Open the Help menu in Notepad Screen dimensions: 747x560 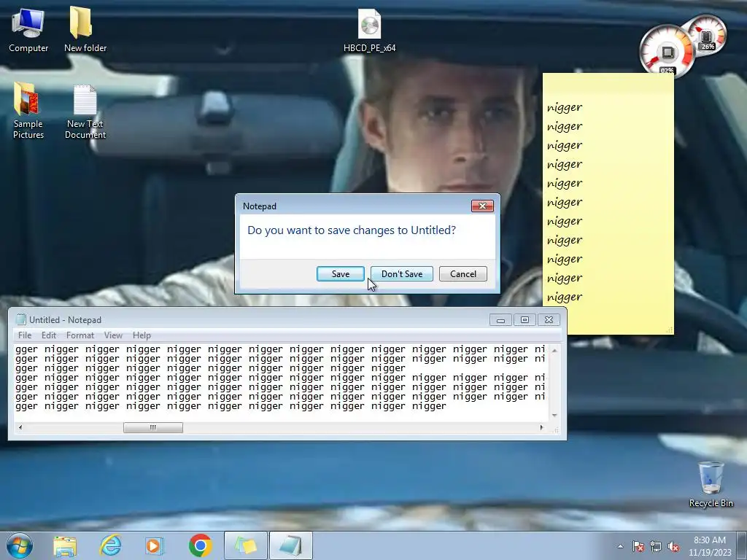click(142, 335)
